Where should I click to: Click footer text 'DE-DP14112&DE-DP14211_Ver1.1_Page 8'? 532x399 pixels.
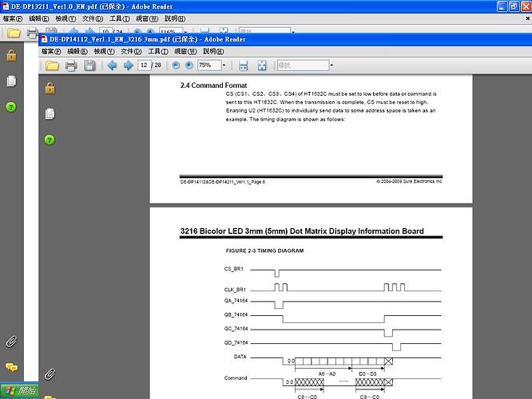tap(223, 182)
